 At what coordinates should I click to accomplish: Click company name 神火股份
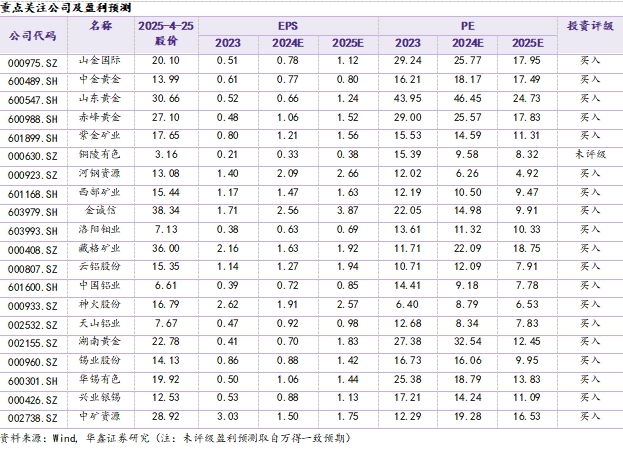100,304
